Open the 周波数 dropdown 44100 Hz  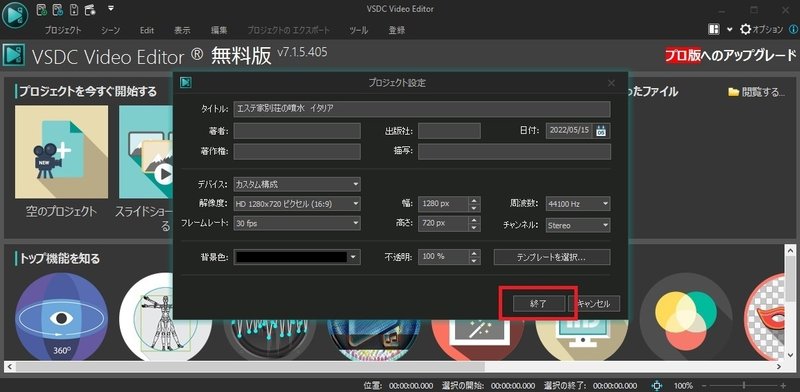[x=578, y=204]
